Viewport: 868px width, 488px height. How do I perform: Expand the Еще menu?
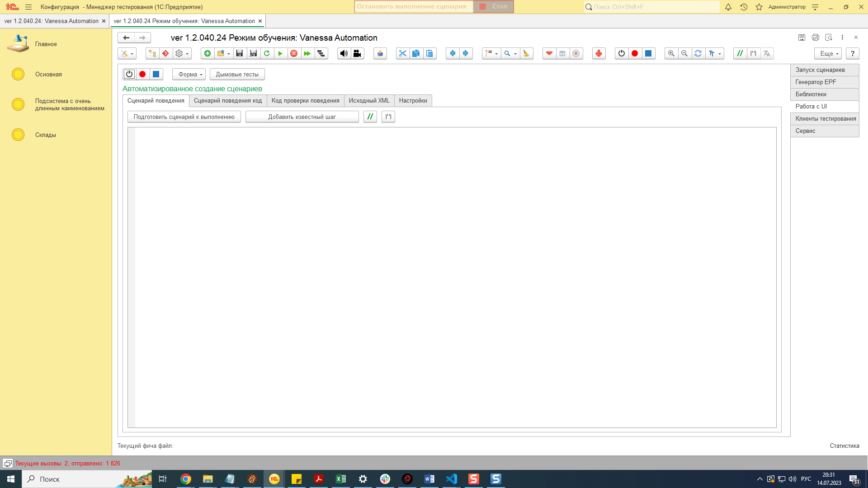[x=828, y=53]
